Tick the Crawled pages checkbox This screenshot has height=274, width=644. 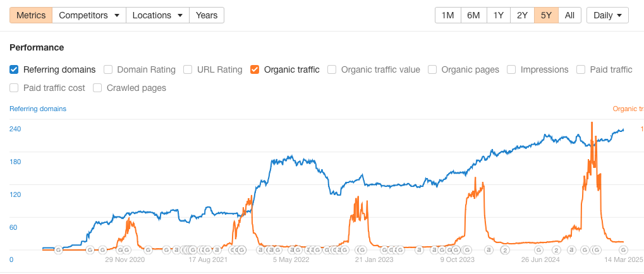click(x=97, y=88)
